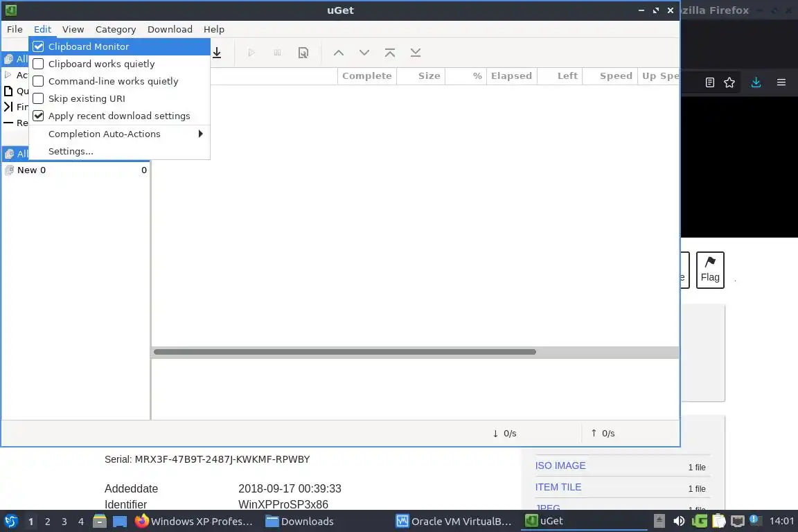798x532 pixels.
Task: Click the greyed Start (play) toolbar icon
Action: click(x=251, y=53)
